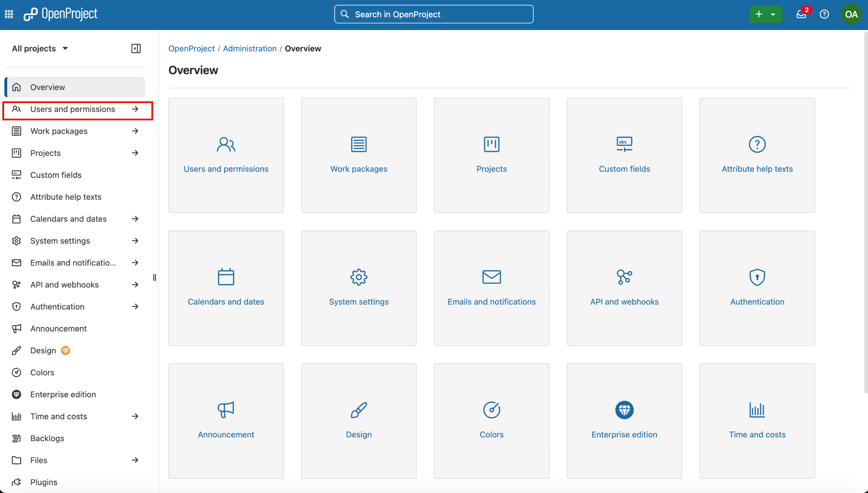Image resolution: width=868 pixels, height=493 pixels.
Task: Click the Search in OpenProject field
Action: pyautogui.click(x=434, y=14)
